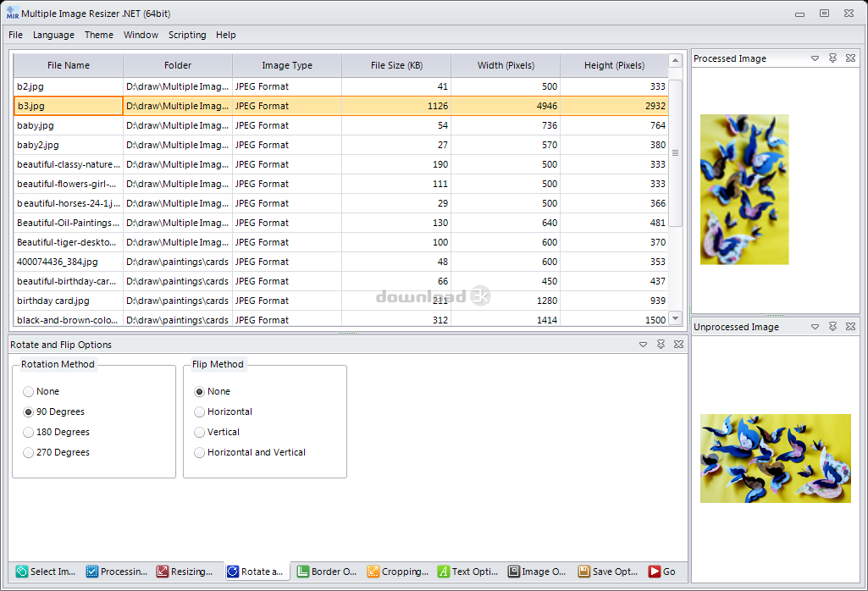Click the Processing tab icon
The height and width of the screenshot is (591, 868).
[92, 572]
